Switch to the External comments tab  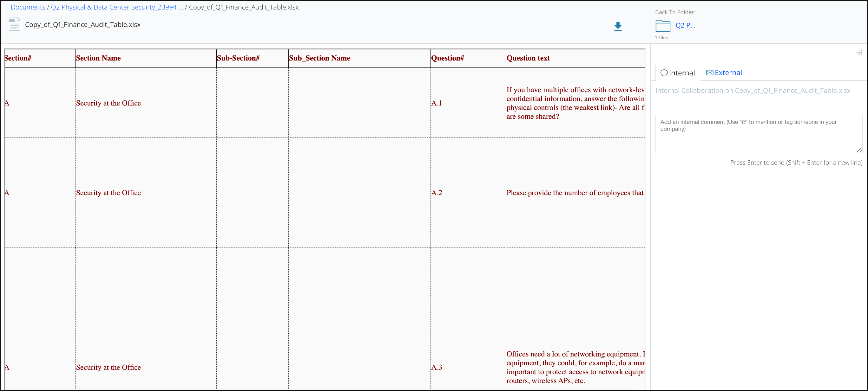[x=724, y=73]
